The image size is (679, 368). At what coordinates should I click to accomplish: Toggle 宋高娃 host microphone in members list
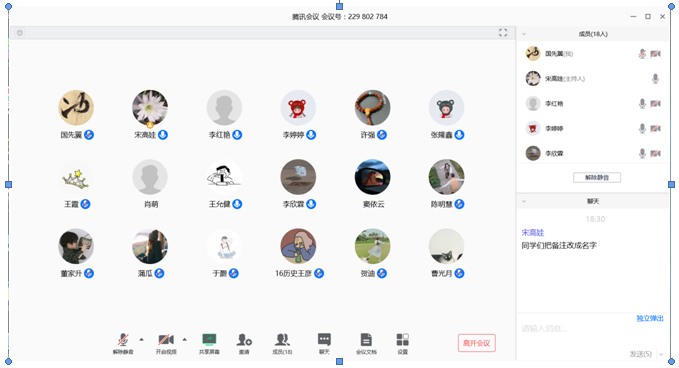click(x=655, y=79)
